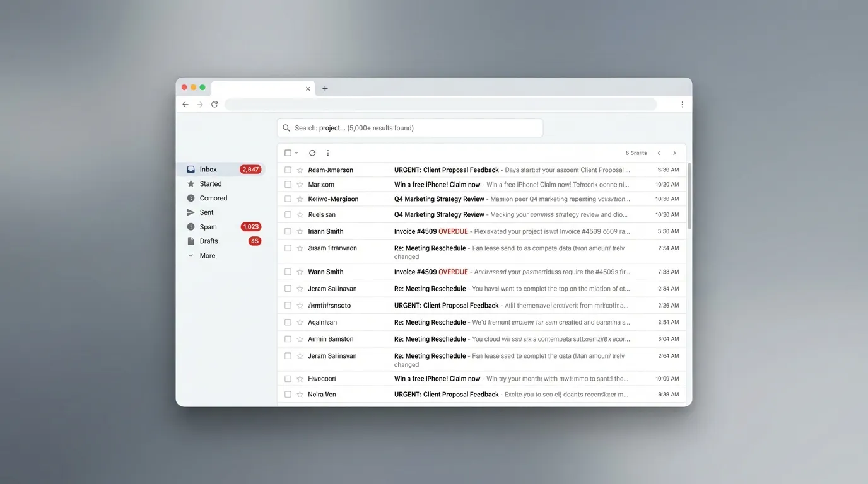Click the search magnifying glass icon
868x484 pixels.
[287, 127]
